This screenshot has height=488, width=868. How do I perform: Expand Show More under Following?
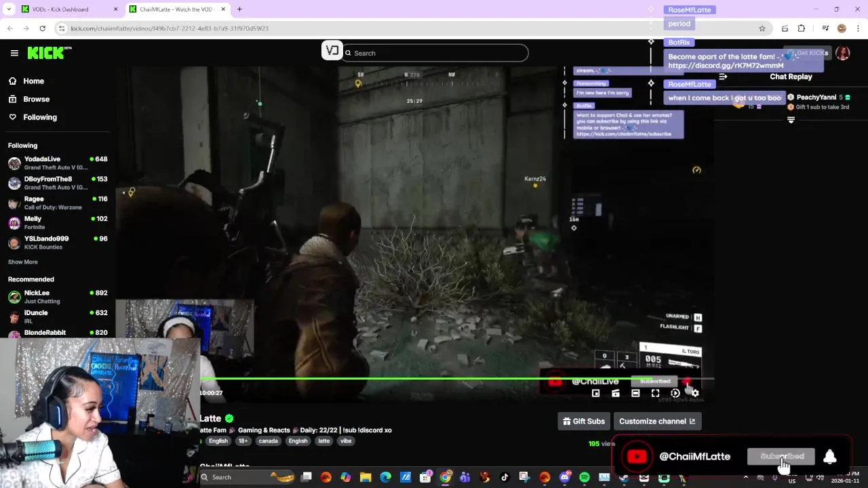click(x=23, y=262)
